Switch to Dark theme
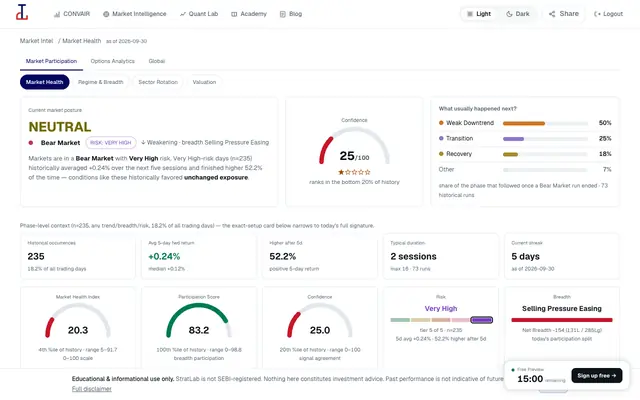The image size is (640, 400). tap(518, 14)
